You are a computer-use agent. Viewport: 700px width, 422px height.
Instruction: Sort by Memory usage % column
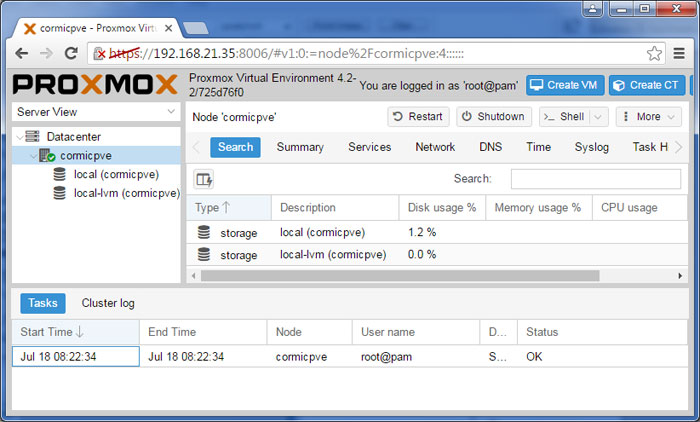coord(539,208)
